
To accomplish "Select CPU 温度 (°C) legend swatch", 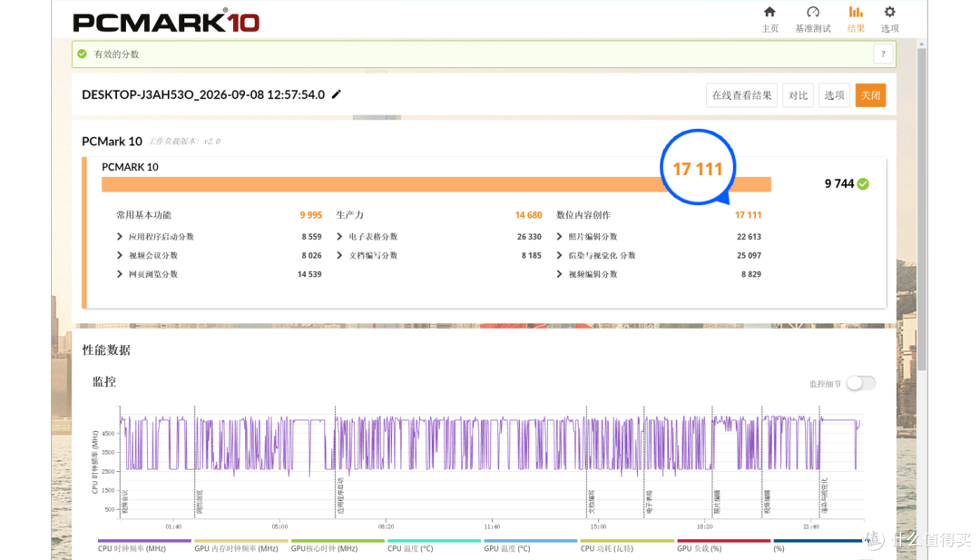I will coord(434,541).
